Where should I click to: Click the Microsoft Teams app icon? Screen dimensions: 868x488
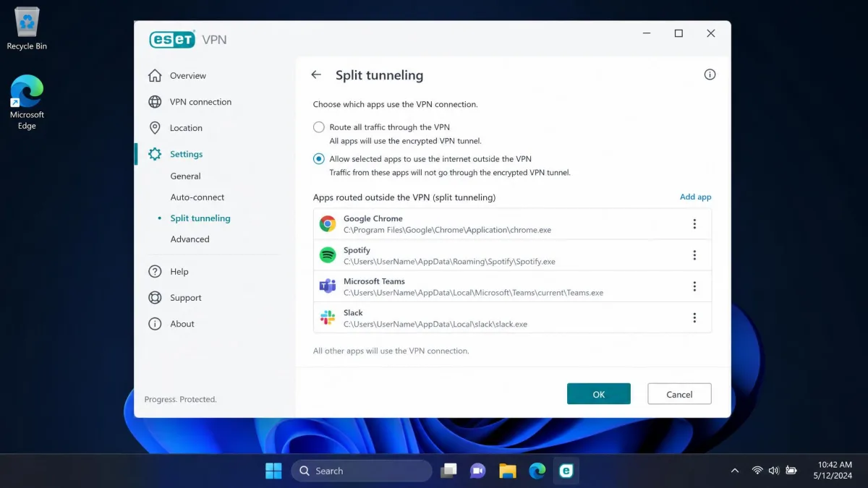click(x=328, y=286)
